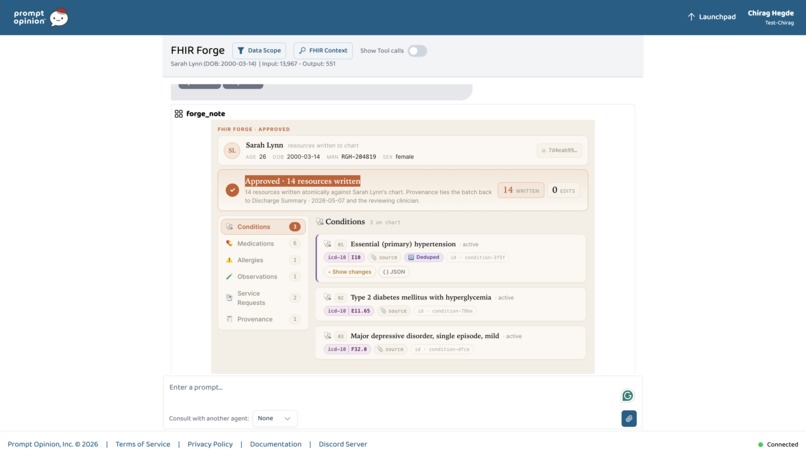This screenshot has width=806, height=458.
Task: Select the Conditions tab in sidebar
Action: point(263,227)
